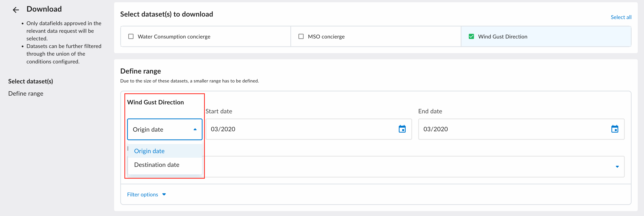Image resolution: width=644 pixels, height=216 pixels.
Task: Click the back arrow next to Download
Action: [x=16, y=10]
